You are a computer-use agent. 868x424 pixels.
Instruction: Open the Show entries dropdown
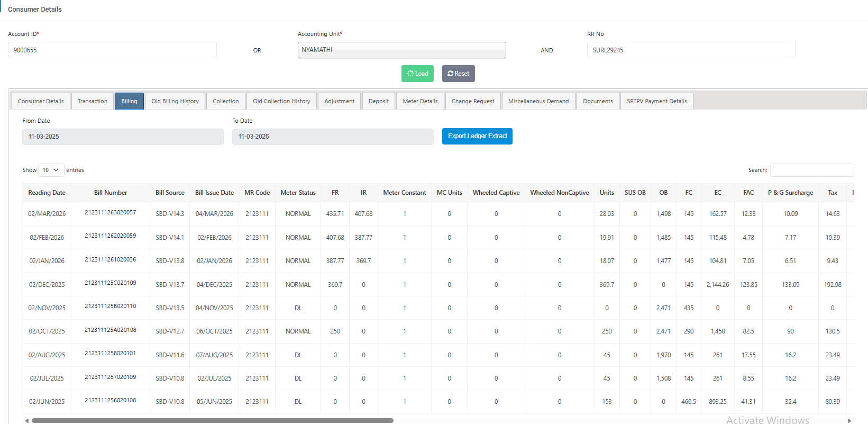[x=51, y=170]
